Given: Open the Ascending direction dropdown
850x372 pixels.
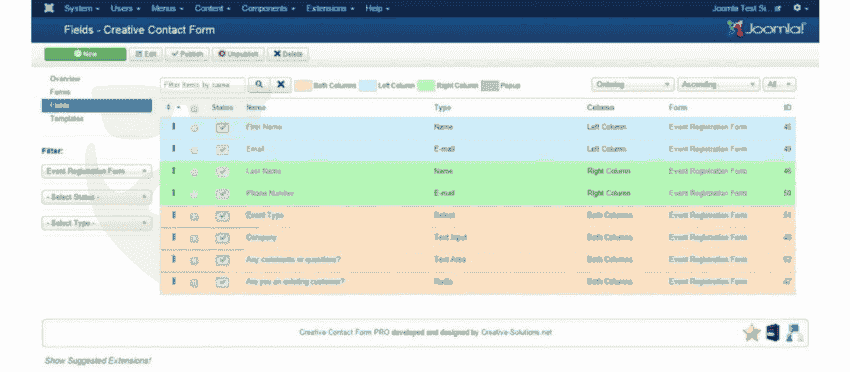Looking at the screenshot, I should [718, 85].
